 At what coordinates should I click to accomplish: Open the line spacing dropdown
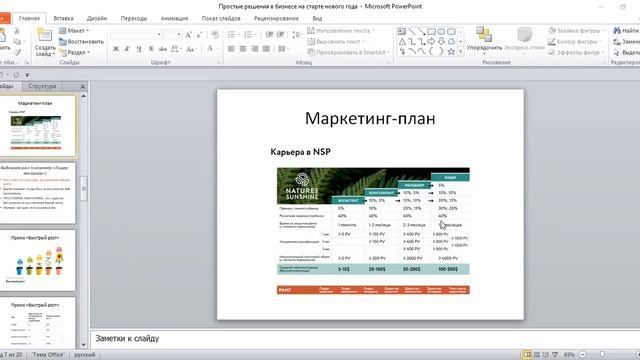tap(297, 35)
